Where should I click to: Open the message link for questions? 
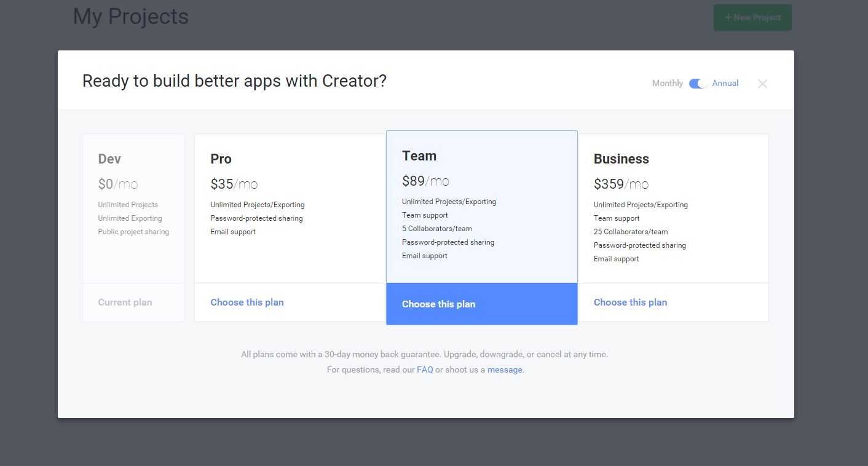505,370
